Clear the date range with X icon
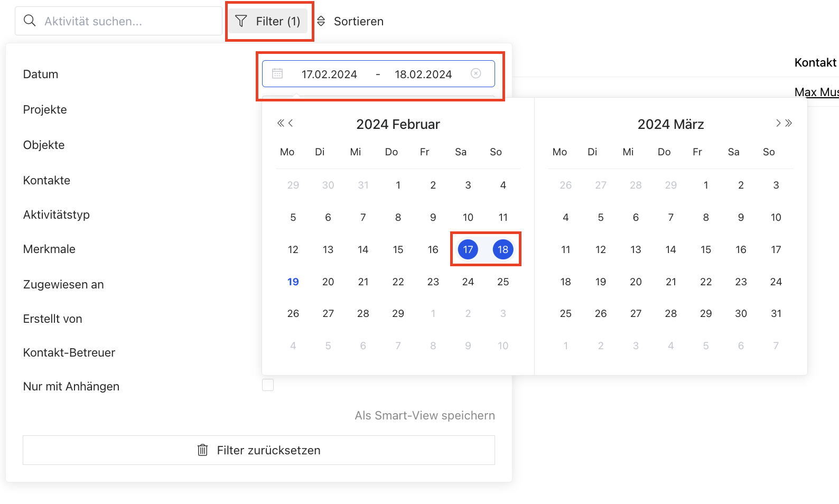Screen dimensions: 839x504 click(476, 73)
